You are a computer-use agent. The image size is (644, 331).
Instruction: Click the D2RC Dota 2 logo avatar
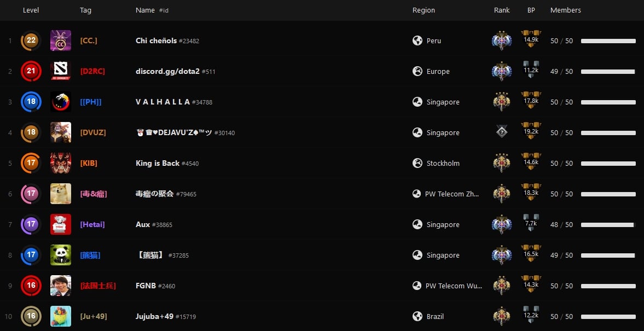tap(61, 71)
